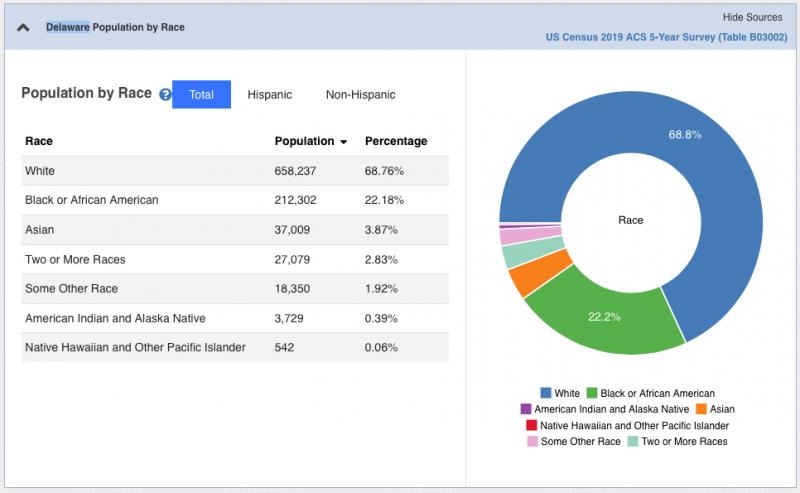800x493 pixels.
Task: Toggle Black or African American legend swatch
Action: point(592,393)
